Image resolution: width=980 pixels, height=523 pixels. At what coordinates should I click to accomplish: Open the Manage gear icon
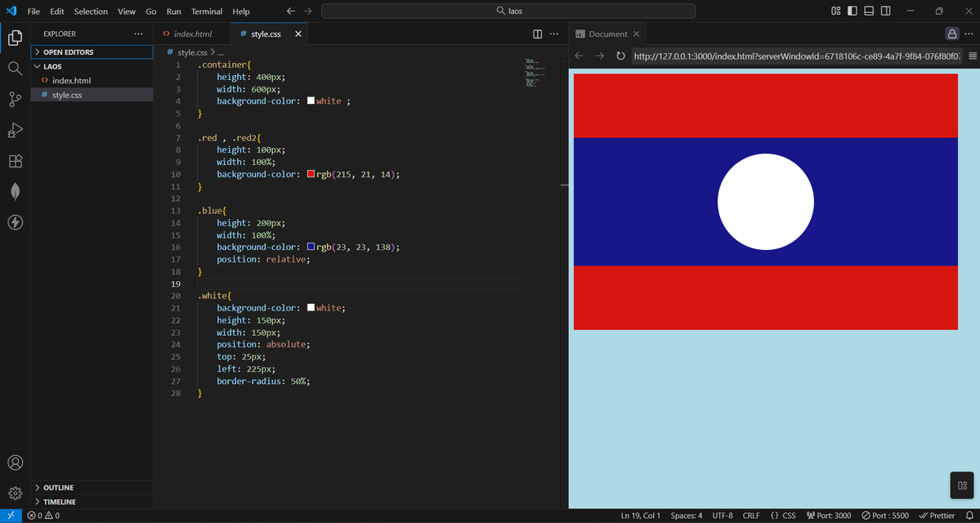(x=15, y=493)
